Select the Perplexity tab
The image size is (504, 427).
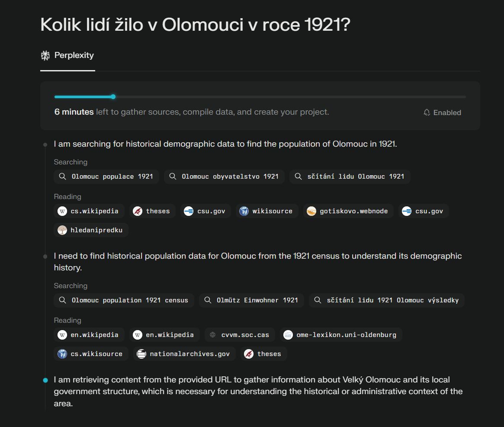click(67, 55)
